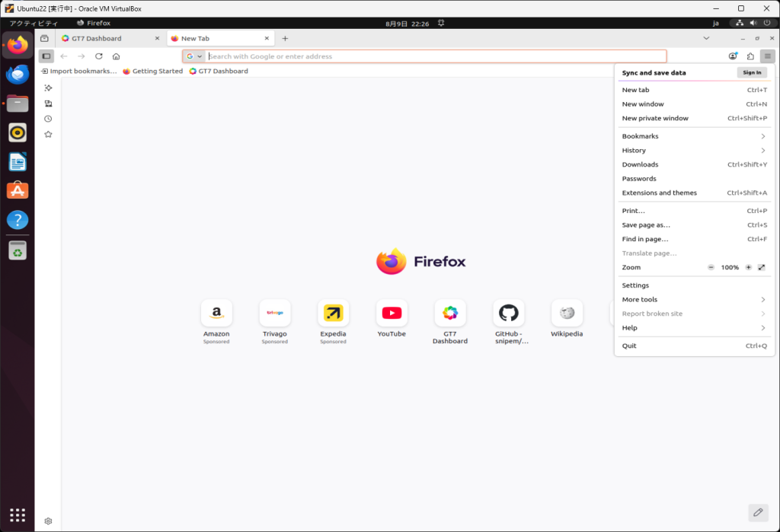The image size is (780, 532).
Task: Expand the More tools submenu
Action: tap(695, 299)
